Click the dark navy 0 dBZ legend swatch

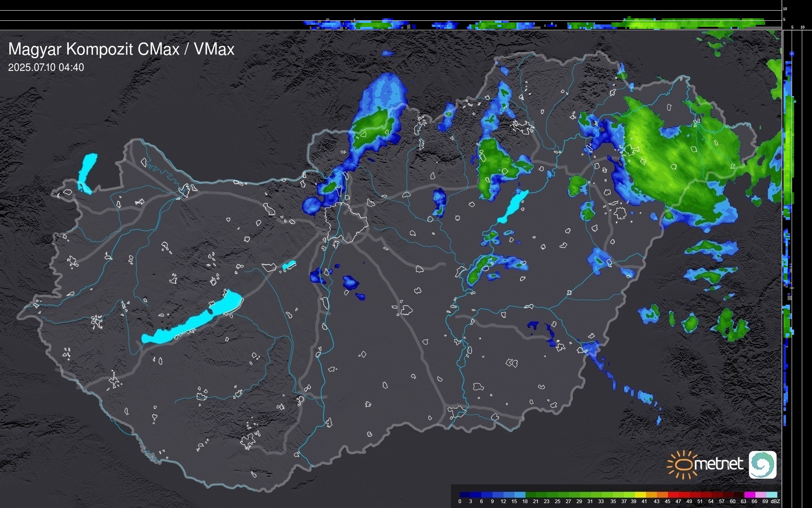pyautogui.click(x=465, y=495)
